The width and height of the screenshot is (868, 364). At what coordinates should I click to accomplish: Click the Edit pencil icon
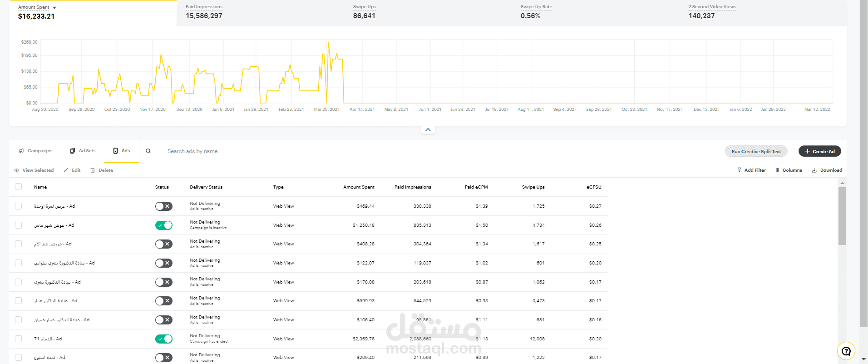[x=66, y=170]
